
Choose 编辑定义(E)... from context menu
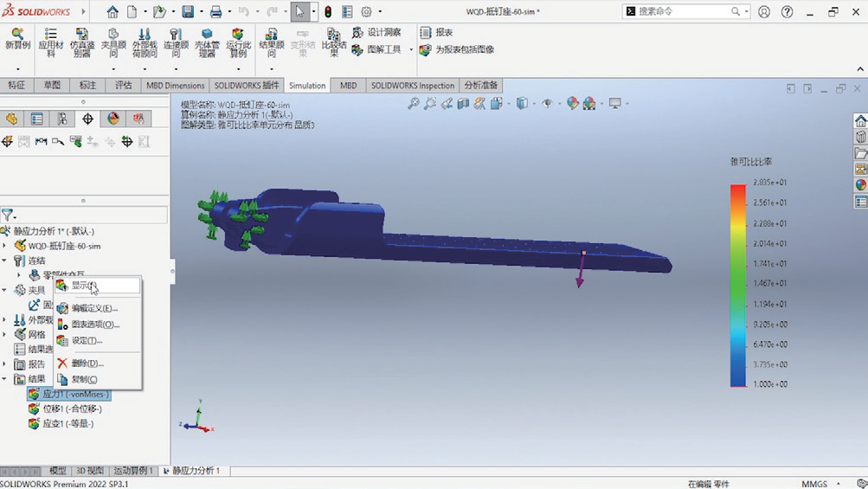pyautogui.click(x=93, y=308)
